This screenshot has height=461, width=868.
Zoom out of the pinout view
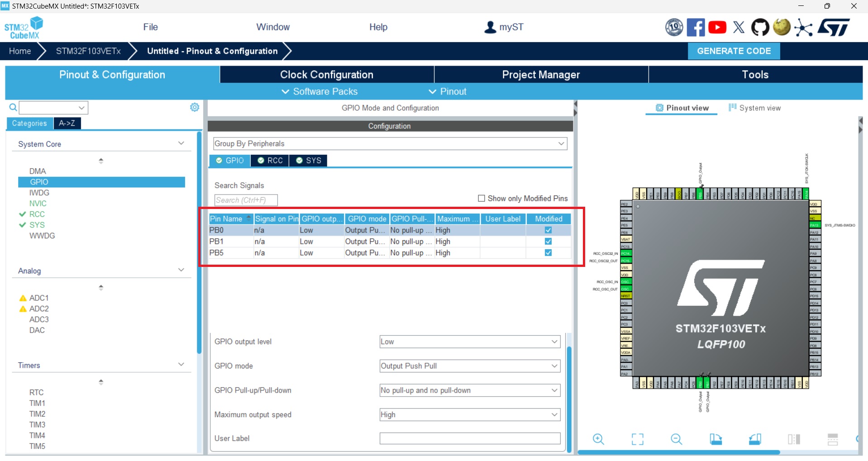tap(677, 439)
